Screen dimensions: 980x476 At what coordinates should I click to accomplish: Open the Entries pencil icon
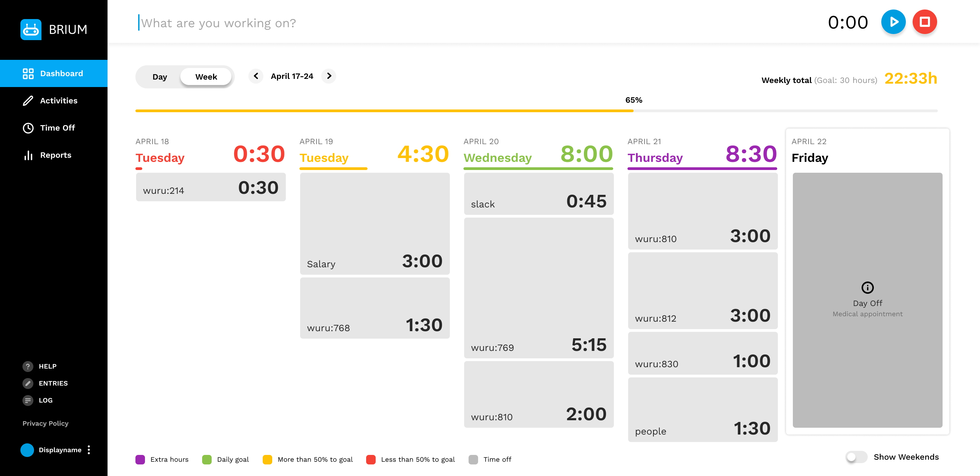coord(28,383)
